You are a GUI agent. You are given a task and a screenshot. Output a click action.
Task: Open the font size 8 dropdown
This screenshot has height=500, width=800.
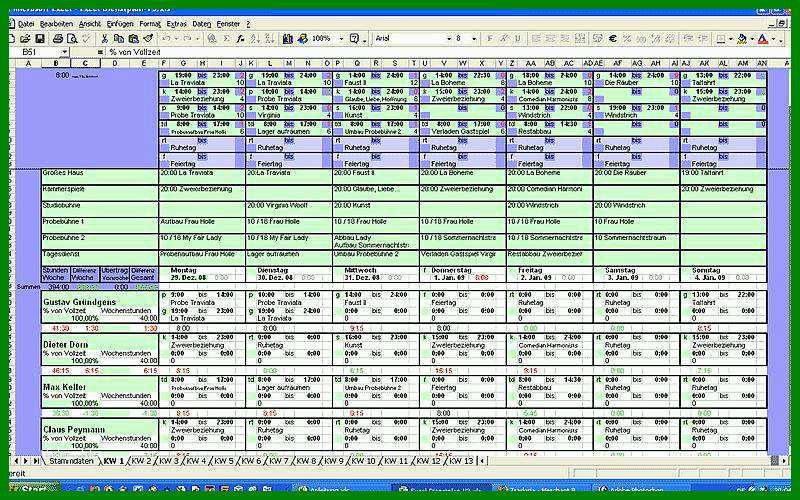pyautogui.click(x=474, y=39)
